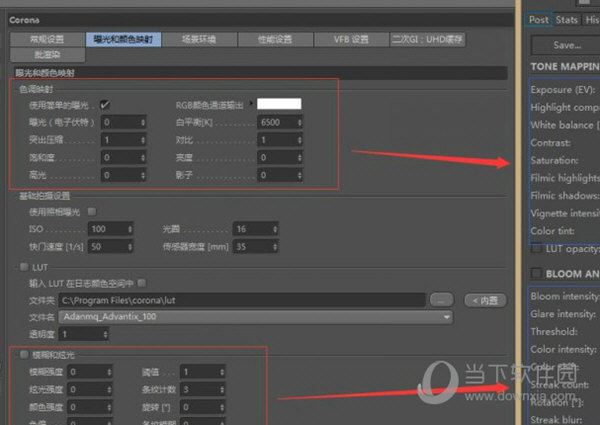Click the Saturation: label in VFB

(x=554, y=160)
